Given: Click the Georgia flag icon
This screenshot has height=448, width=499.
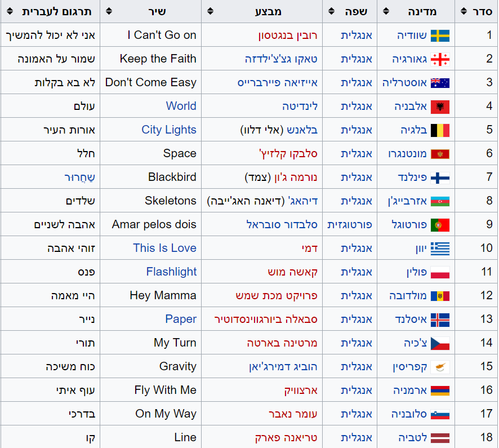Looking at the screenshot, I should click(x=440, y=59).
